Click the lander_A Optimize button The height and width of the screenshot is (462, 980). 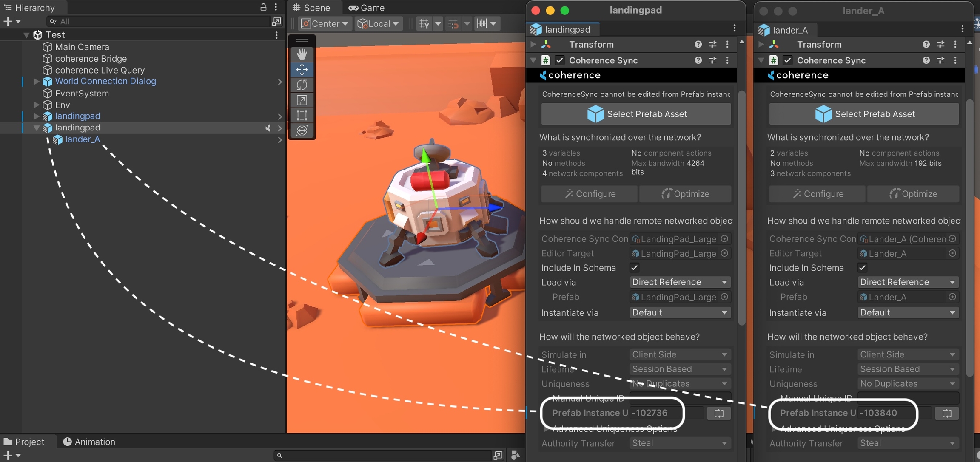(x=913, y=194)
